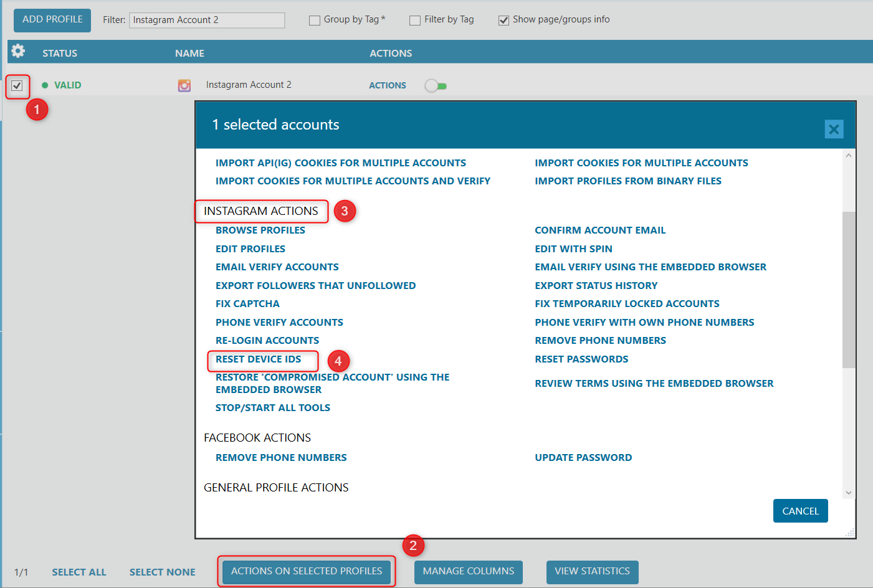Click Phone Verify With Own Phone Numbers
Viewport: 873px width, 588px height.
click(644, 323)
